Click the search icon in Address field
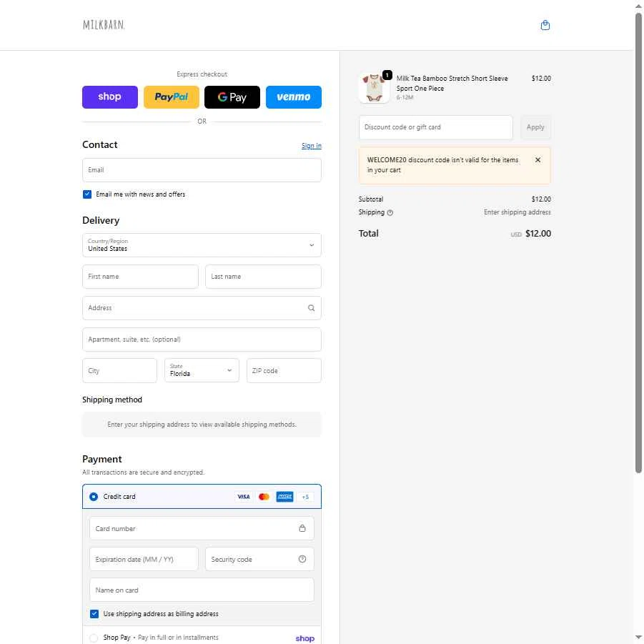Image resolution: width=644 pixels, height=644 pixels. point(312,307)
